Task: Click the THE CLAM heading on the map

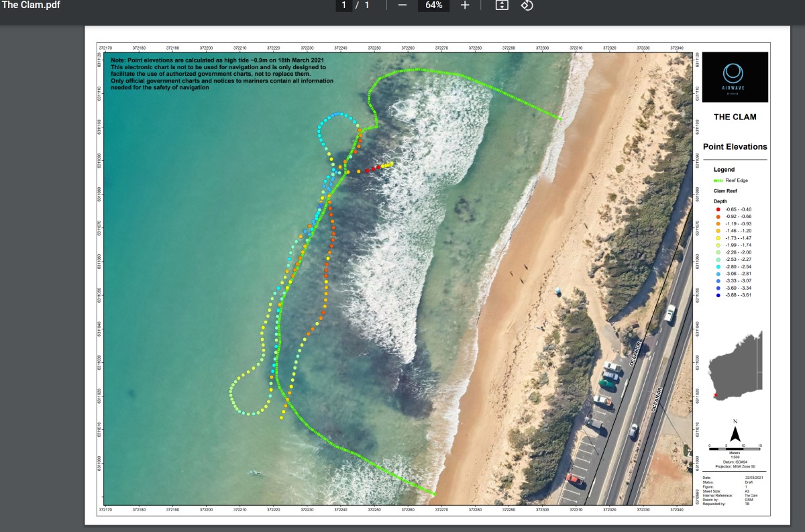Action: click(x=735, y=117)
